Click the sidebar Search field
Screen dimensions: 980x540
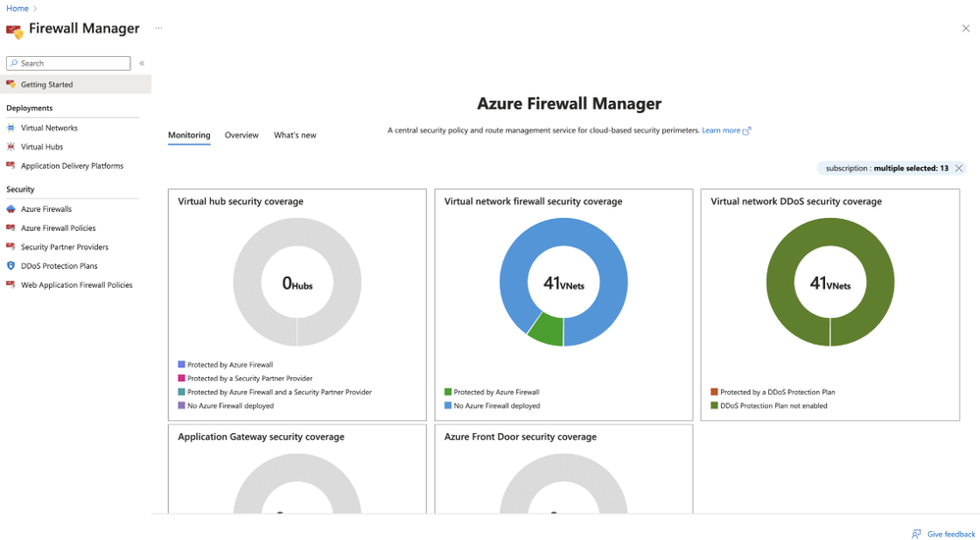click(68, 63)
